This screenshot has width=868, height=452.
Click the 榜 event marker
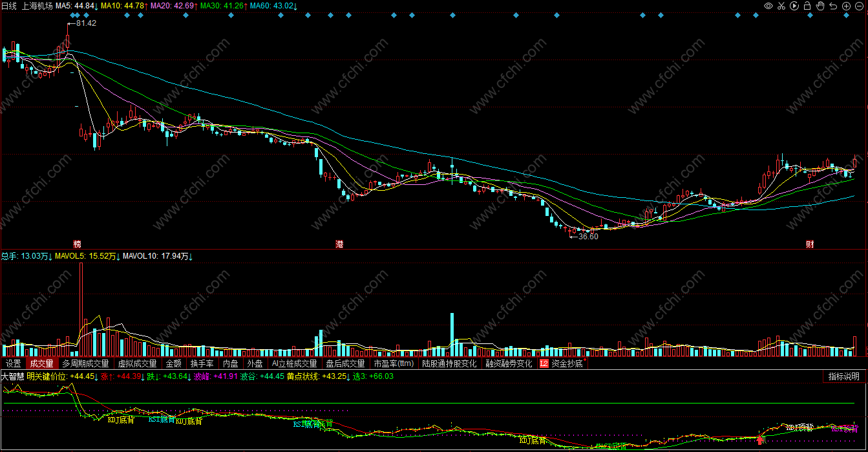point(78,244)
